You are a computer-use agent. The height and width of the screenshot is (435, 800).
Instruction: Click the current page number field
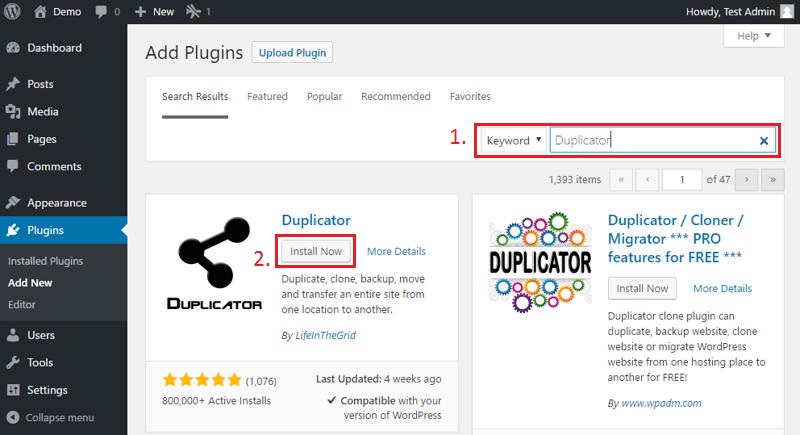[682, 180]
